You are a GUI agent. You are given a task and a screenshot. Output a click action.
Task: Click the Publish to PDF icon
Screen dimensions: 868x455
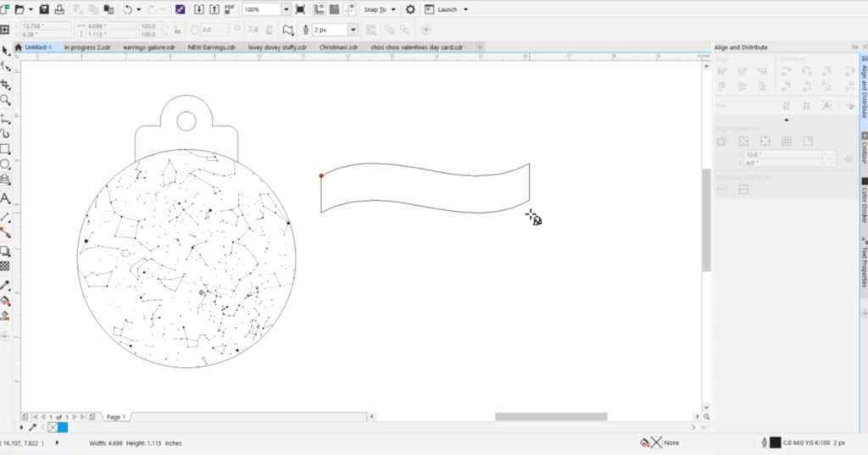point(230,9)
